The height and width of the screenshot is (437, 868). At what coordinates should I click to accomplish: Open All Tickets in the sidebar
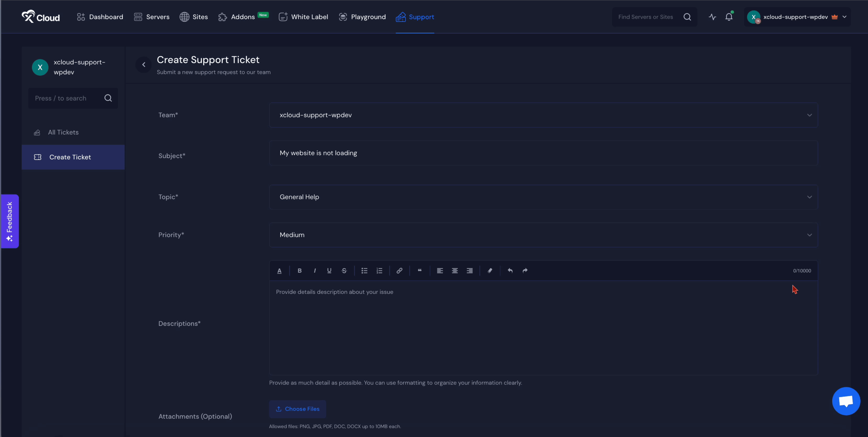[x=63, y=133]
